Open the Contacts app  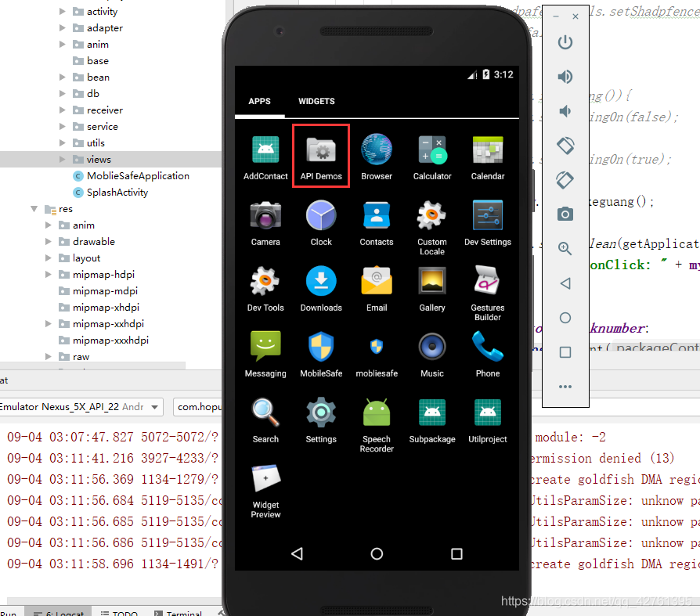pyautogui.click(x=377, y=223)
